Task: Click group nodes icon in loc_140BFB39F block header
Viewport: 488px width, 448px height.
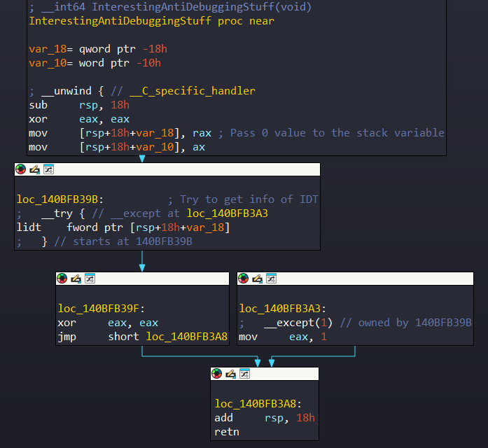Action: (90, 279)
